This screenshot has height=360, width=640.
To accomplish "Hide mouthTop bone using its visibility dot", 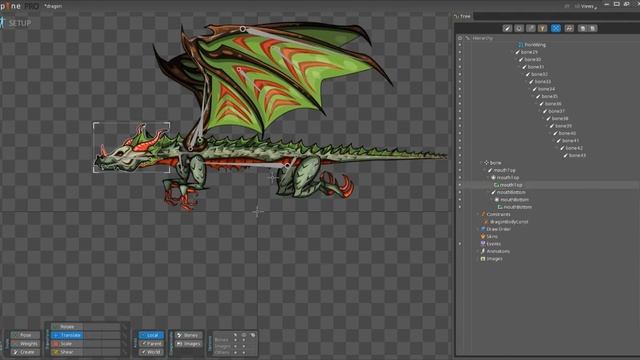I will 460,170.
